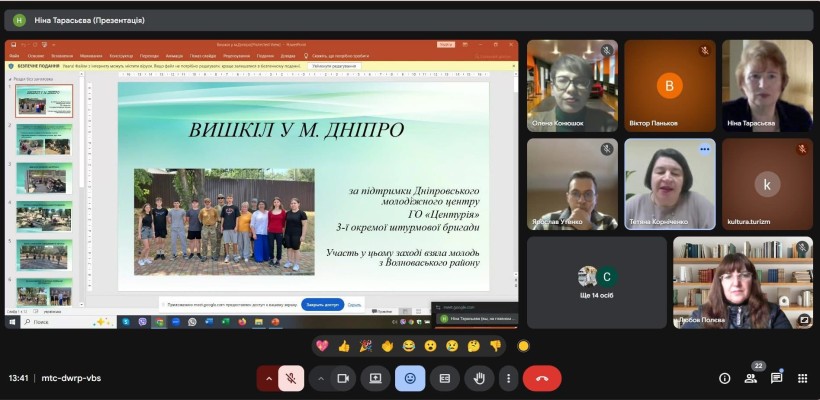Open Skype icon in shared taskbar

tap(126, 322)
